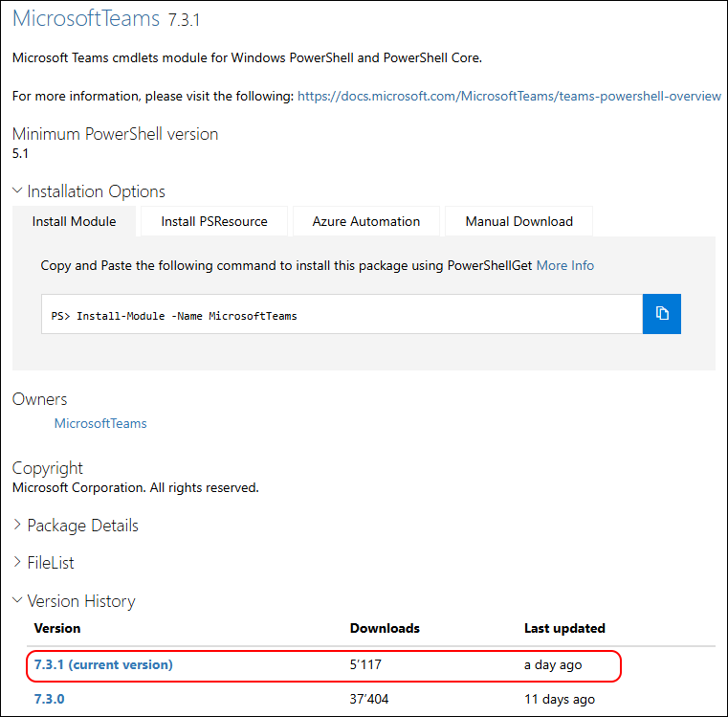The width and height of the screenshot is (728, 717).
Task: Click the Last updated column header
Action: tap(564, 628)
